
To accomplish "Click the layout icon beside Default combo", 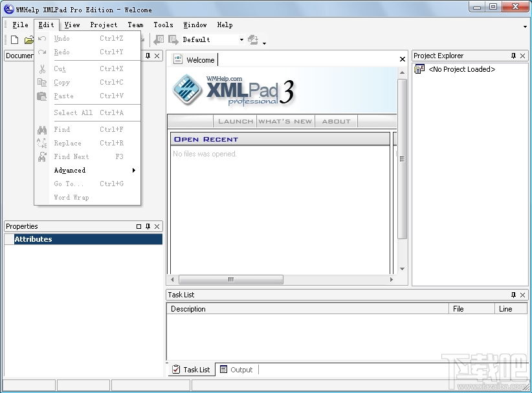I will [x=173, y=40].
